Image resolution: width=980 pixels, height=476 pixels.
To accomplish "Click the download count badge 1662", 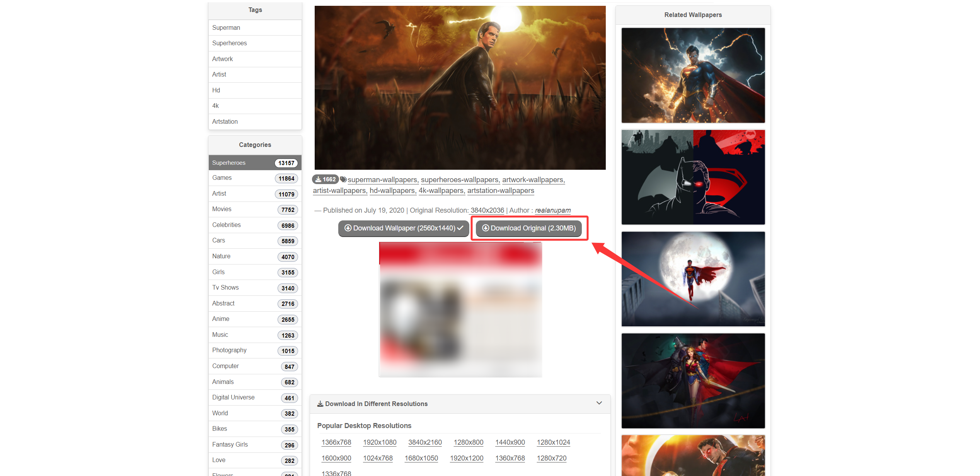I will (x=326, y=179).
